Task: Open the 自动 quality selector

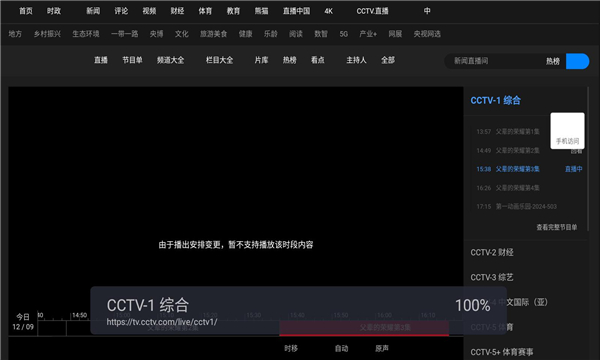Action: click(341, 348)
